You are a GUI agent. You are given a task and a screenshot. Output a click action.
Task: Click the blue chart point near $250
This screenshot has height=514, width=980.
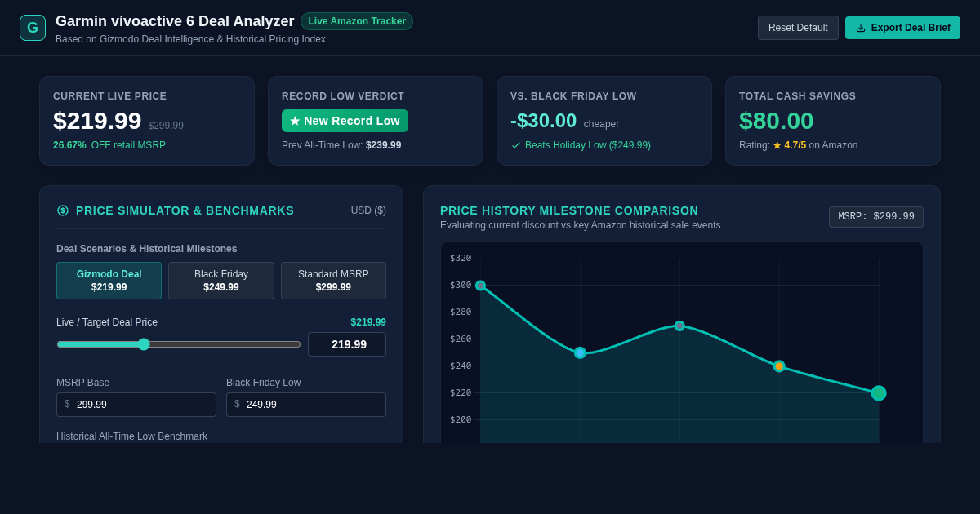pos(580,353)
